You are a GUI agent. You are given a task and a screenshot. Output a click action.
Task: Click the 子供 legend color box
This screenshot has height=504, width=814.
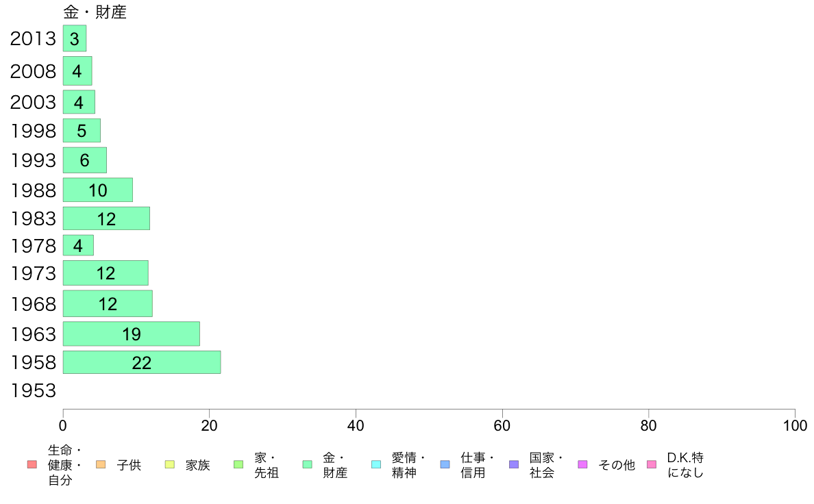pyautogui.click(x=101, y=464)
